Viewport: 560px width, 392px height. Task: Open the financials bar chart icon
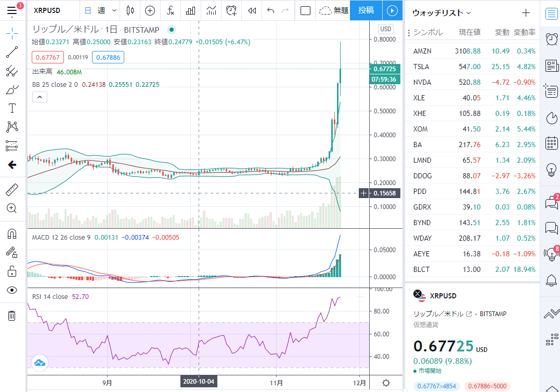point(191,10)
